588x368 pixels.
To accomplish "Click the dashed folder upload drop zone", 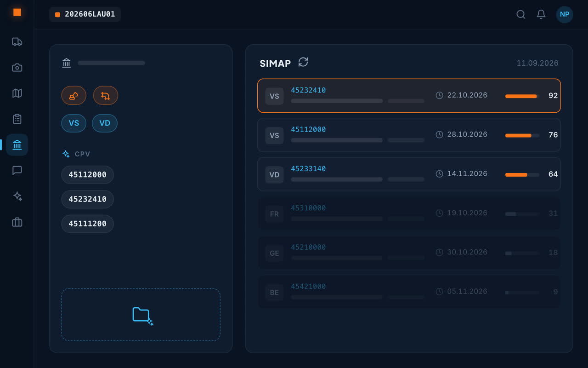I will (x=141, y=315).
